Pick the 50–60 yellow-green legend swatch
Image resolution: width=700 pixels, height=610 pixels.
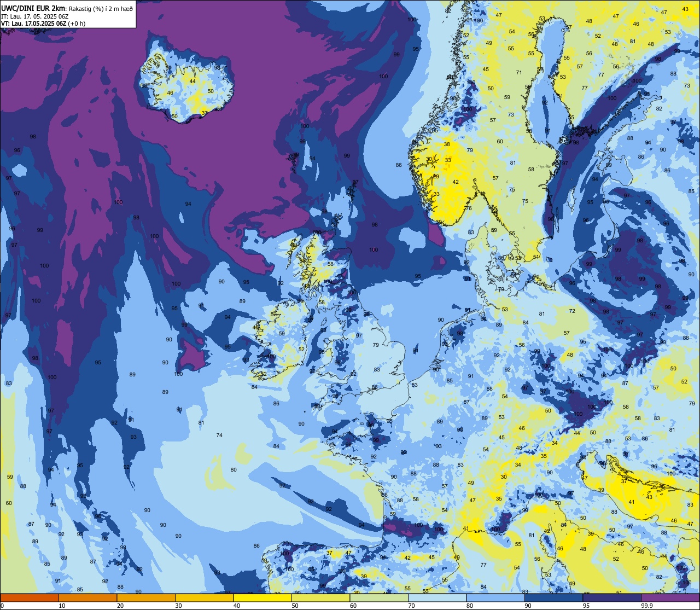tap(321, 598)
